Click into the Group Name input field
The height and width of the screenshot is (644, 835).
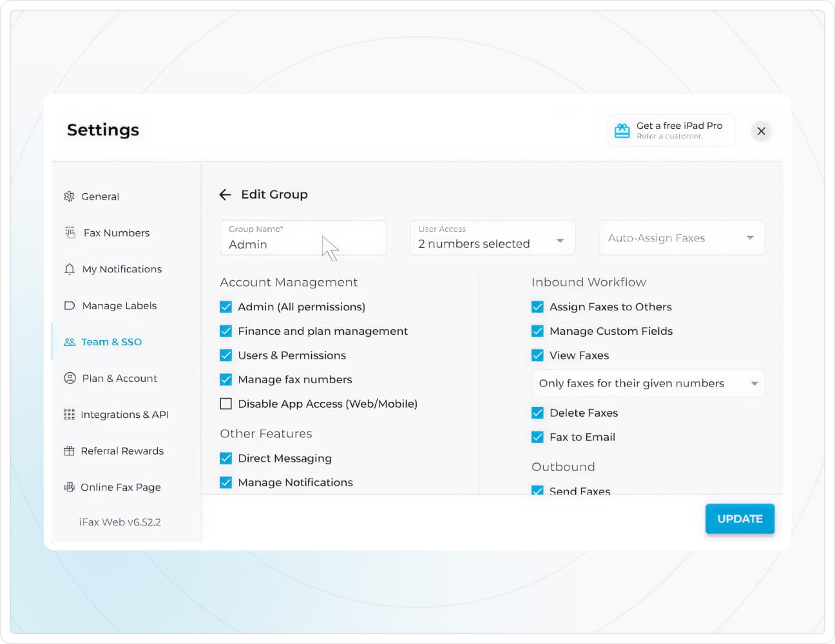pyautogui.click(x=303, y=244)
